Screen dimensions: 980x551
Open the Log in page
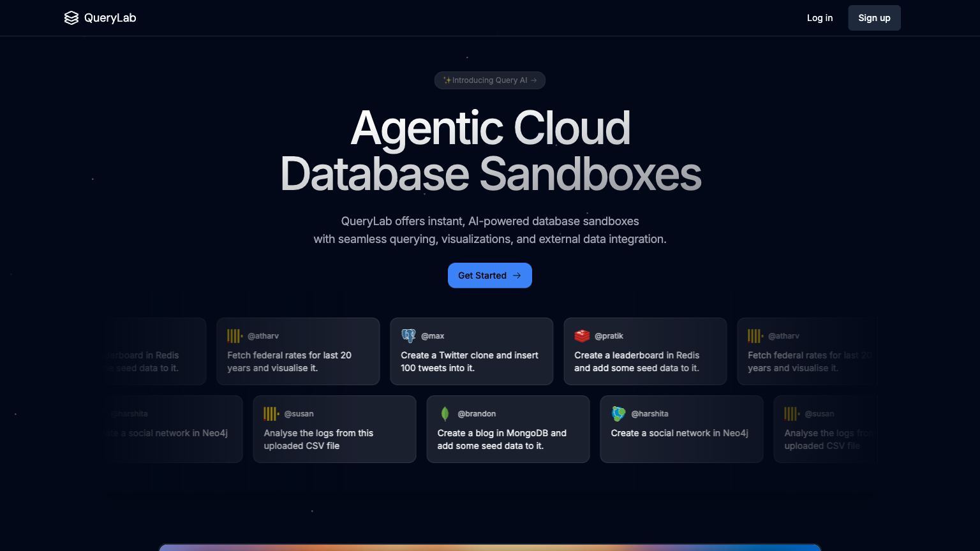[819, 18]
